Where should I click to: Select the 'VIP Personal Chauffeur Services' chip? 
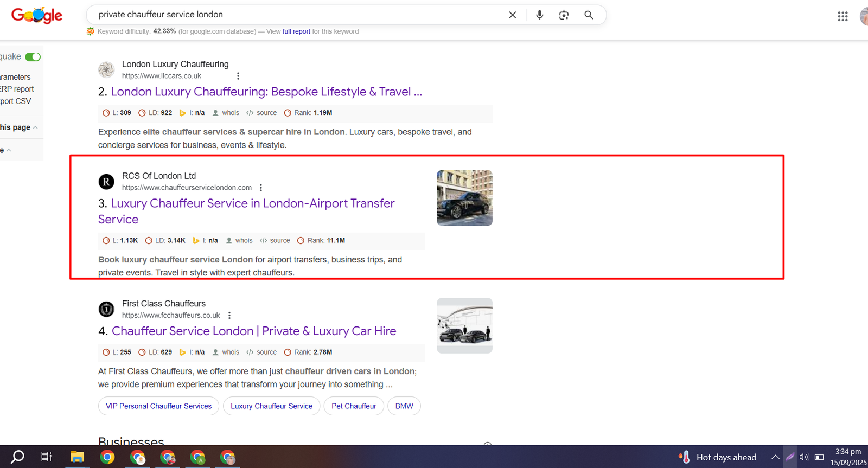coord(158,406)
